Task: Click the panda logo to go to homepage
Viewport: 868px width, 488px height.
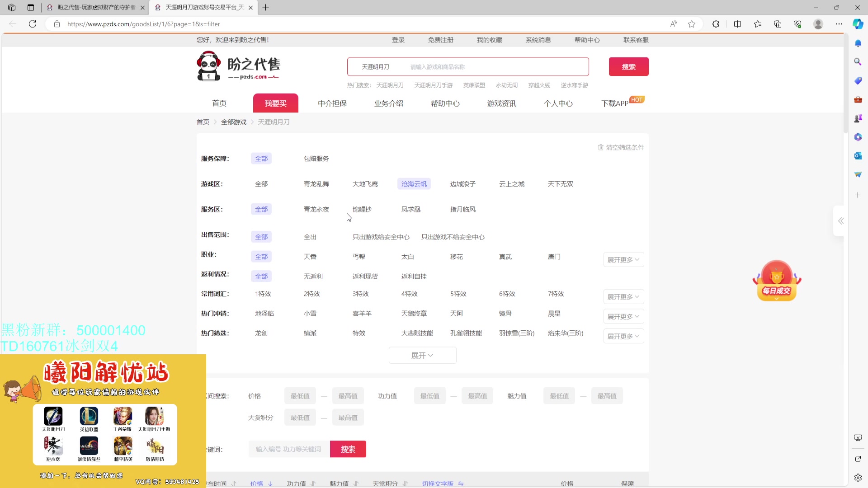Action: tap(208, 66)
